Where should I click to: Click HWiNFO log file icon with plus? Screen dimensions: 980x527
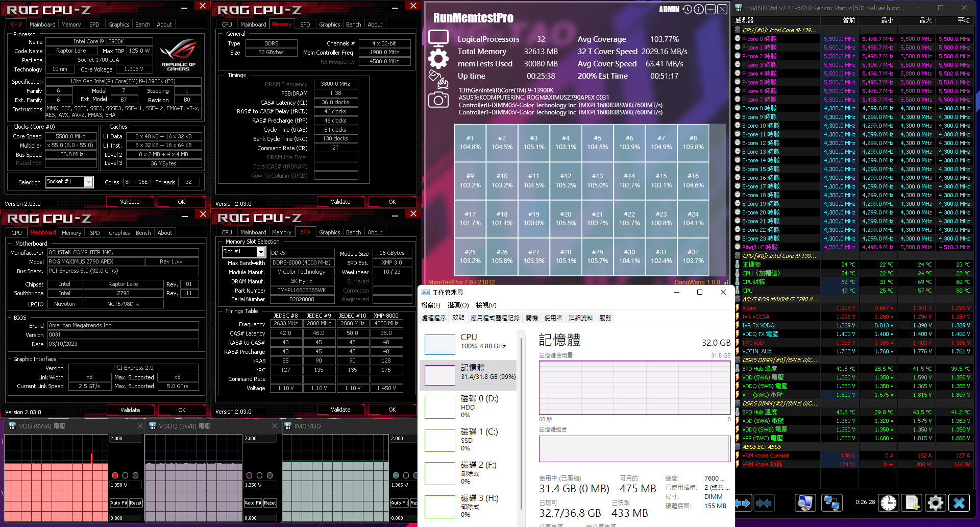(x=912, y=503)
